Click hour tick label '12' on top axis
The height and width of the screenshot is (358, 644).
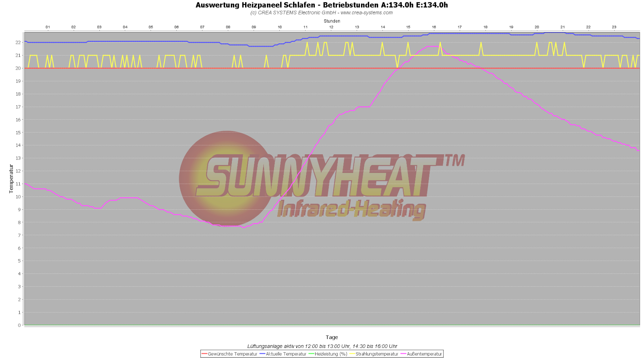click(331, 27)
